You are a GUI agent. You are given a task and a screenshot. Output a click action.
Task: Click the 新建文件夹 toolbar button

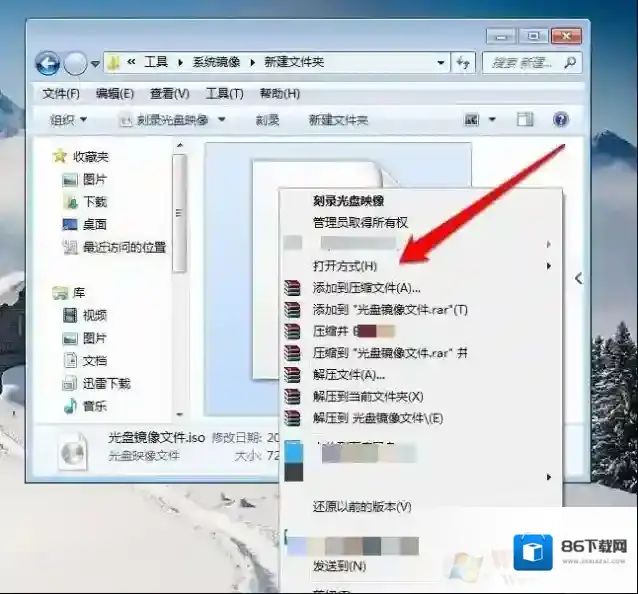(339, 120)
